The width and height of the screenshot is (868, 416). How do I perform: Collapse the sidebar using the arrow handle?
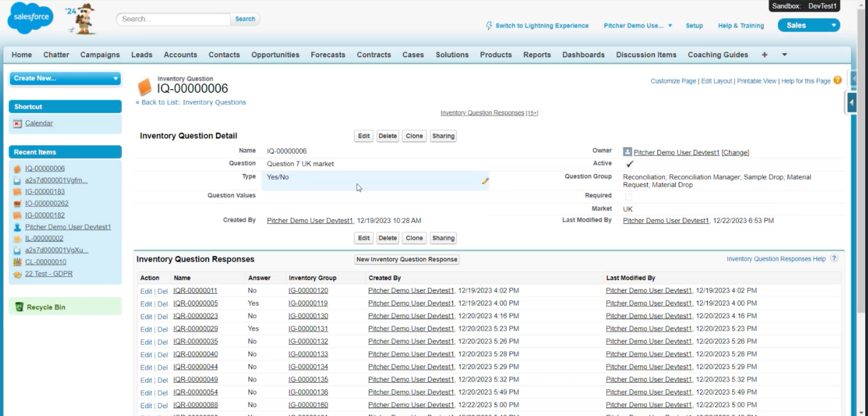click(851, 102)
